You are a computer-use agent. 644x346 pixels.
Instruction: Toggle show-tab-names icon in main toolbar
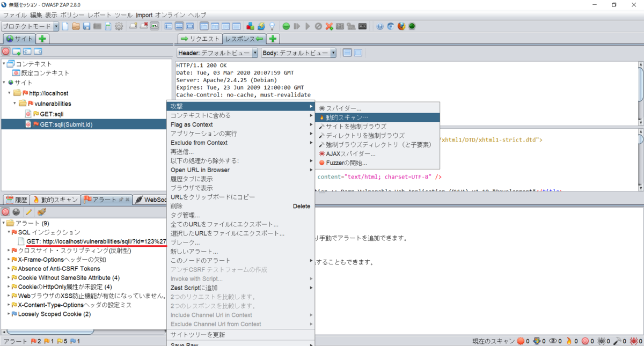point(155,26)
